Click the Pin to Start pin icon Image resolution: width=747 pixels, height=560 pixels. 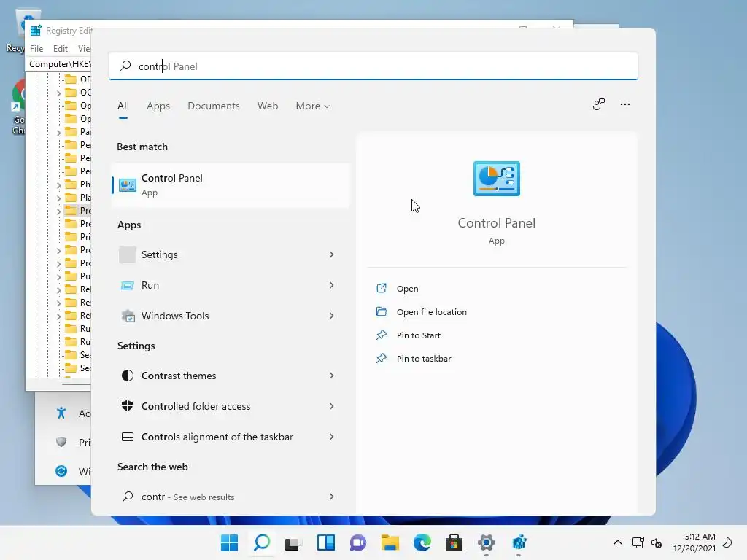pos(381,335)
